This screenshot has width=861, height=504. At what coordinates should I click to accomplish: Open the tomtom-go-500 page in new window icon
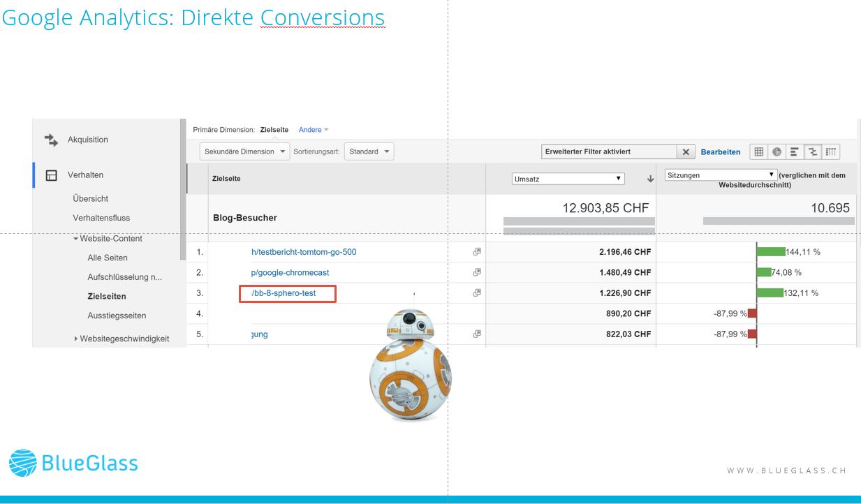tap(477, 252)
